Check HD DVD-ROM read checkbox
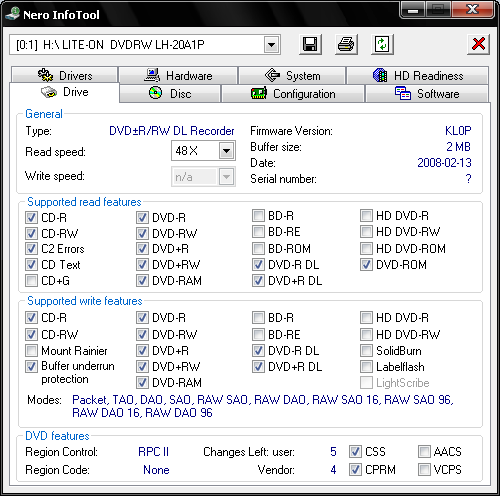 [366, 249]
